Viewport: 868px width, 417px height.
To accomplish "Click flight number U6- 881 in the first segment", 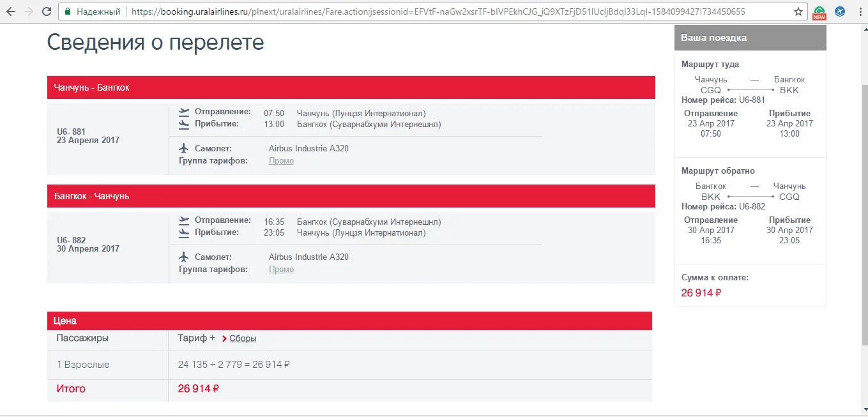I will pyautogui.click(x=71, y=132).
